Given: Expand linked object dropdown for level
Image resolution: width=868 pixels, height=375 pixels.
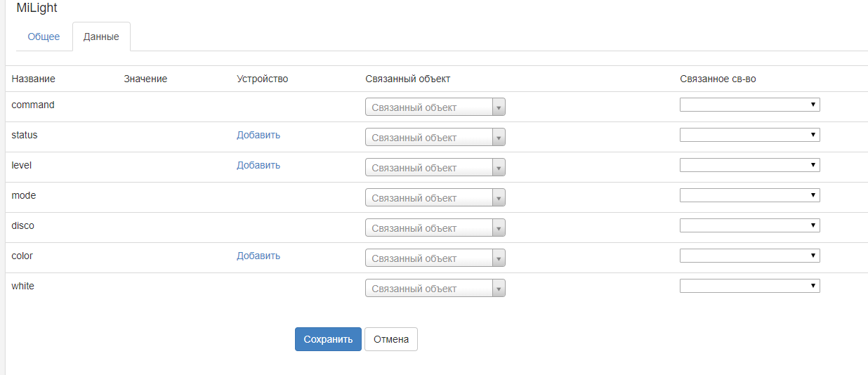Looking at the screenshot, I should point(435,168).
